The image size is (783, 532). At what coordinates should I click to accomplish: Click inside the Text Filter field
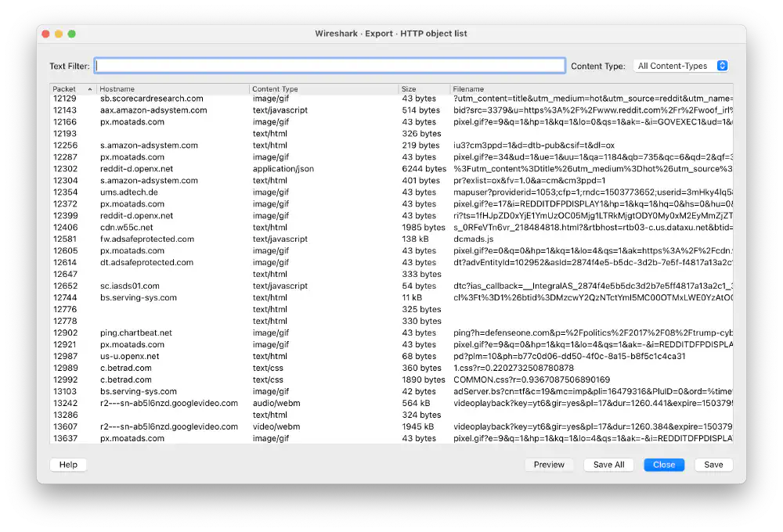(x=329, y=65)
